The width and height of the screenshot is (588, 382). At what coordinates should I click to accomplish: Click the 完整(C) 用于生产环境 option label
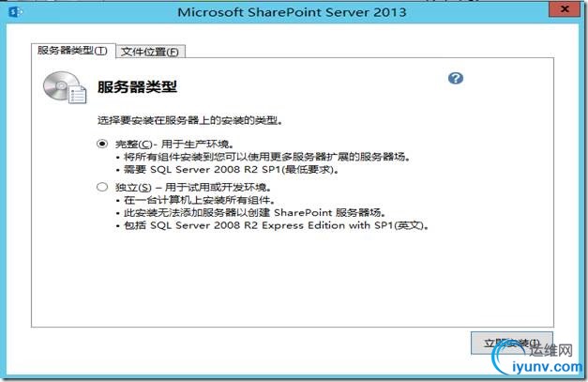(x=174, y=145)
